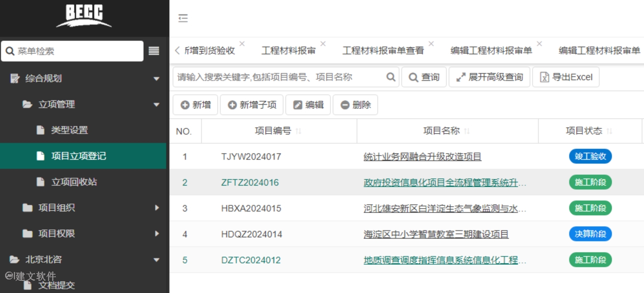The width and height of the screenshot is (644, 293).
Task: Switch to the last 编辑工程材料报审单 tab
Action: point(600,51)
